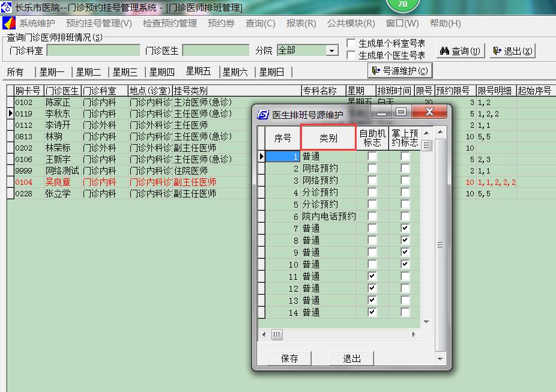
Task: Switch to 星期一 tab
Action: (52, 72)
